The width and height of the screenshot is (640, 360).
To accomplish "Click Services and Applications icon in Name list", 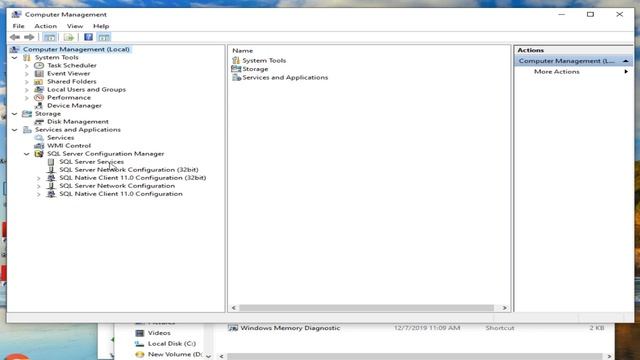I will (236, 78).
